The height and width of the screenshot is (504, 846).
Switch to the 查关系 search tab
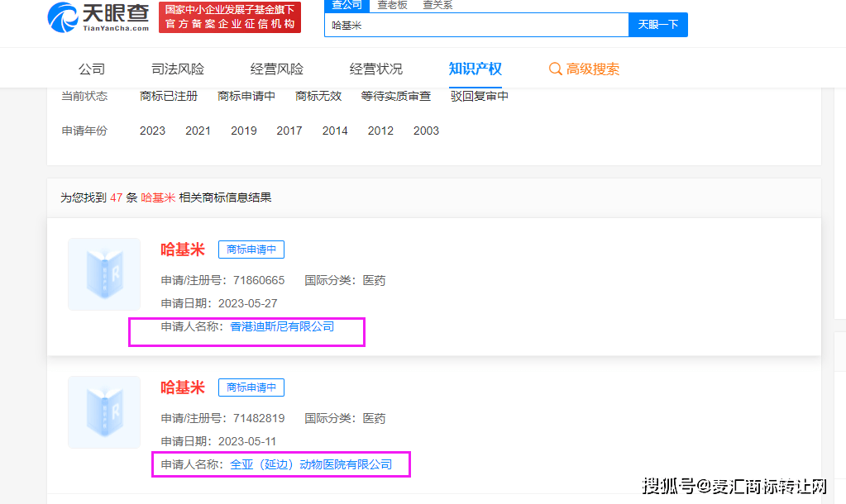[x=437, y=5]
